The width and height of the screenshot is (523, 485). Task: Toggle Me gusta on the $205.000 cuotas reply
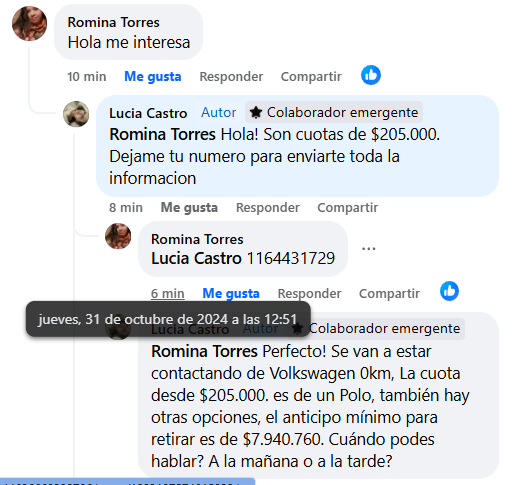click(189, 207)
